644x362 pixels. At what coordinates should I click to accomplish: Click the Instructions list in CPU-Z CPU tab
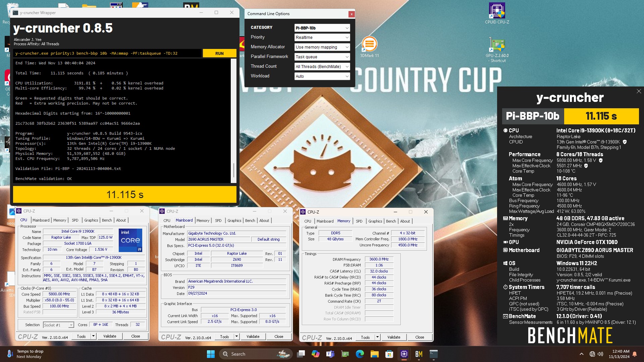(94, 278)
